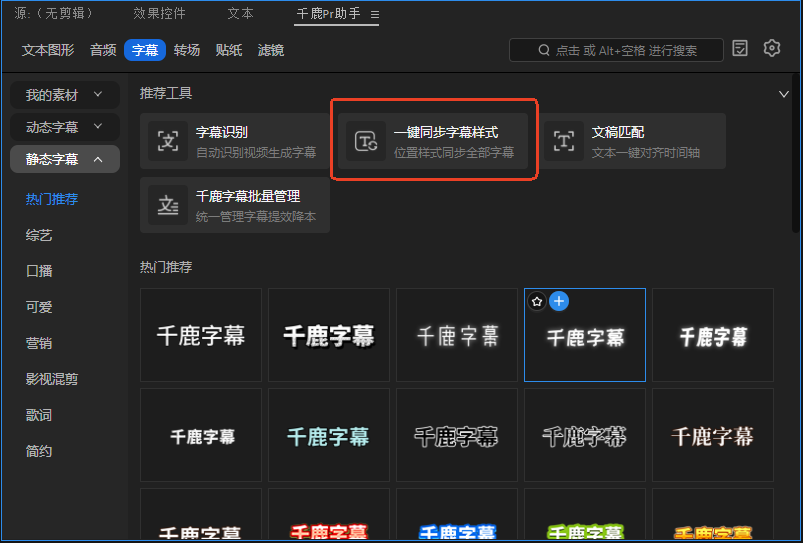803x543 pixels.
Task: Select the 营销 subtitle category
Action: click(x=39, y=343)
